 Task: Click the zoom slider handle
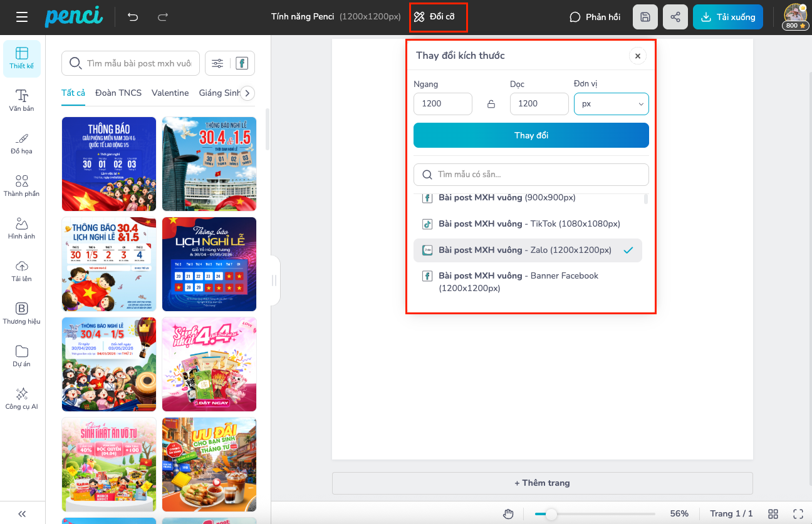click(551, 514)
